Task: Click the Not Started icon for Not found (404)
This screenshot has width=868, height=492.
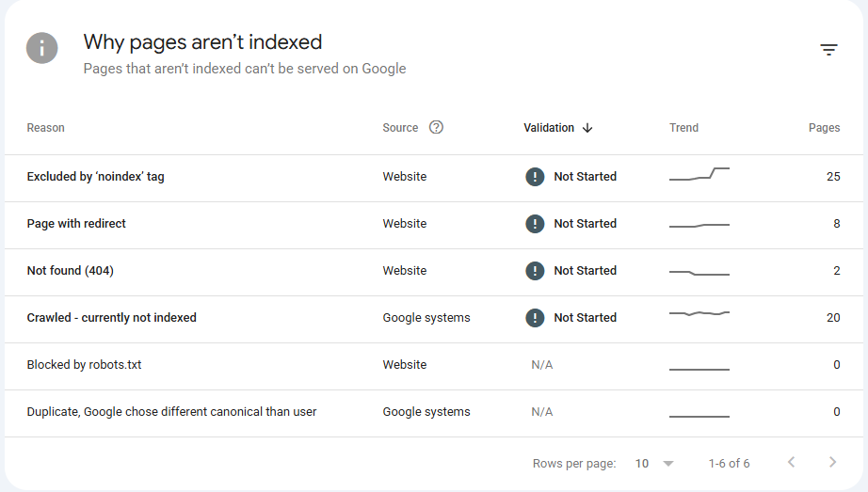Action: point(535,271)
